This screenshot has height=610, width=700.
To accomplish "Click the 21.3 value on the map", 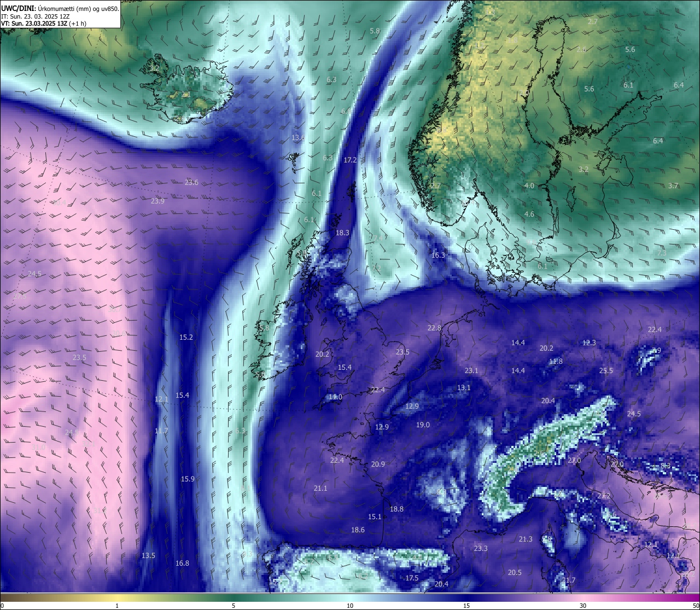I will pyautogui.click(x=526, y=539).
